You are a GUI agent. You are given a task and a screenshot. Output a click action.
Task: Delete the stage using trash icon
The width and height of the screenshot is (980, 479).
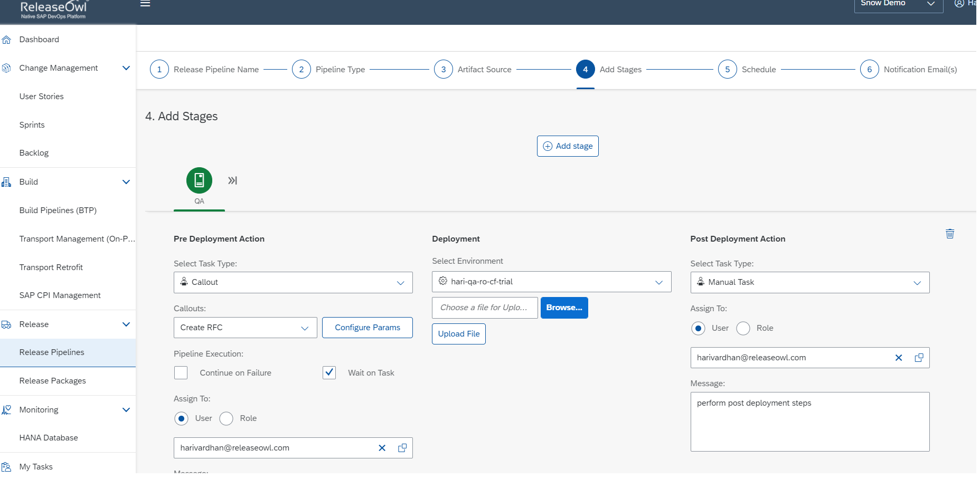click(949, 234)
